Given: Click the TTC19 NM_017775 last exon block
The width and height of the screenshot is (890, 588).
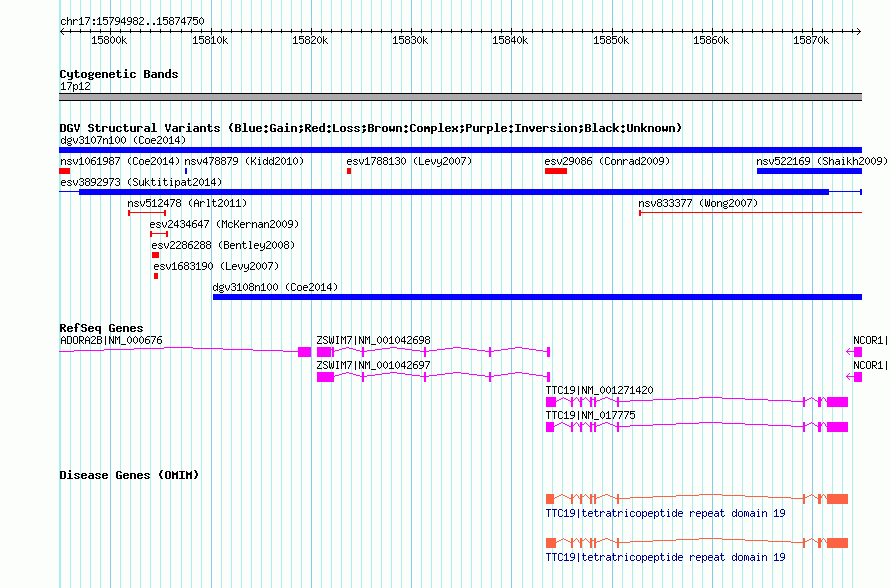Looking at the screenshot, I should (x=837, y=427).
